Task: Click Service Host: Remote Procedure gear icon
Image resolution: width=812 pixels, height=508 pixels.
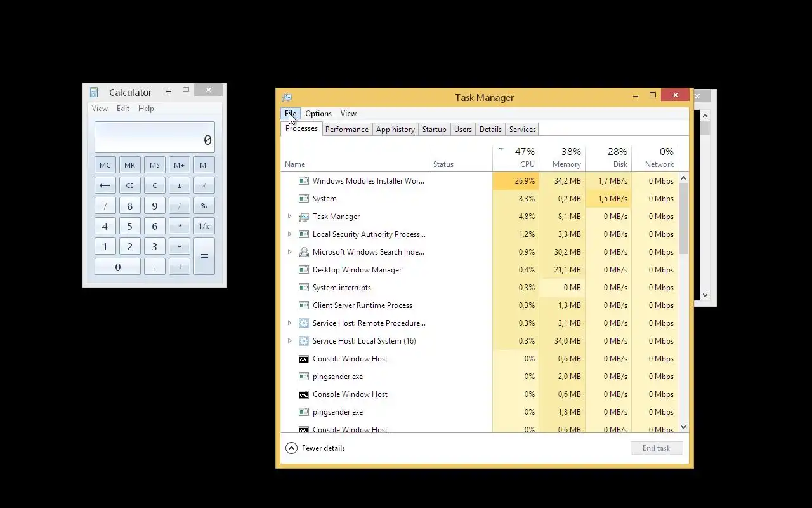Action: 304,323
